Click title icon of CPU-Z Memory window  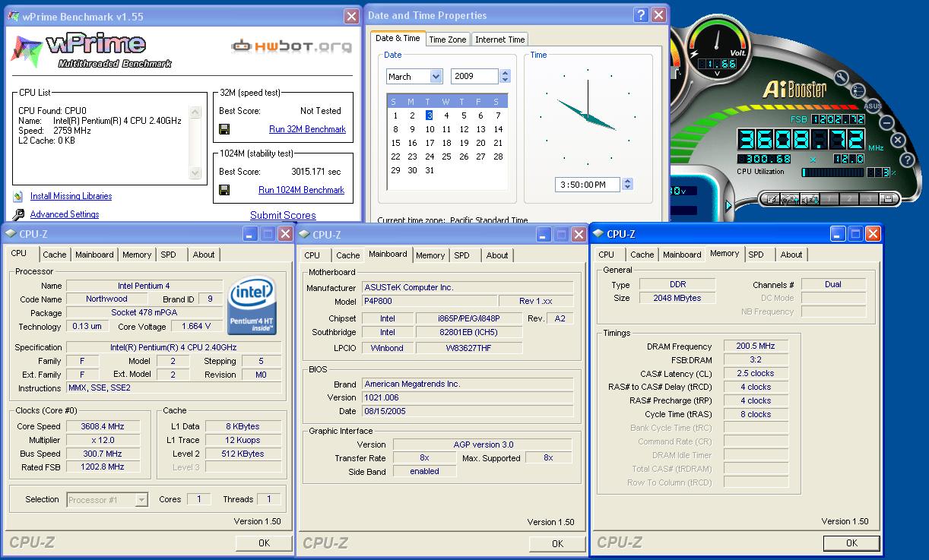click(x=598, y=234)
